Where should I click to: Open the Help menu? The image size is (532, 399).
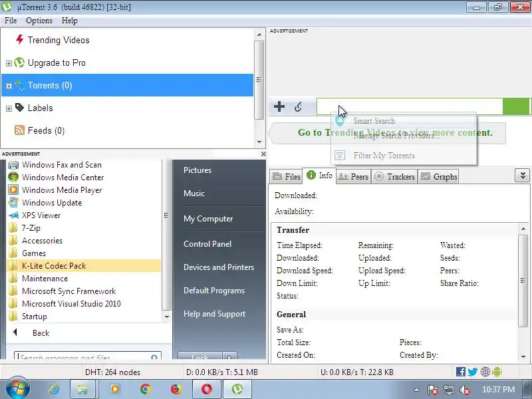pos(70,21)
